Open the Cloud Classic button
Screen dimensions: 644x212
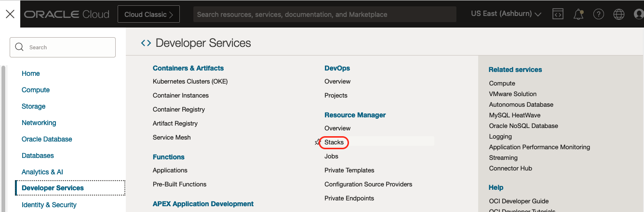point(148,14)
